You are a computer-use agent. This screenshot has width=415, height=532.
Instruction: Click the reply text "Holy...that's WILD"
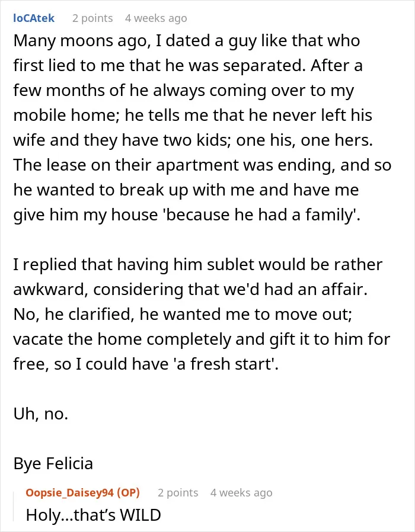[94, 515]
